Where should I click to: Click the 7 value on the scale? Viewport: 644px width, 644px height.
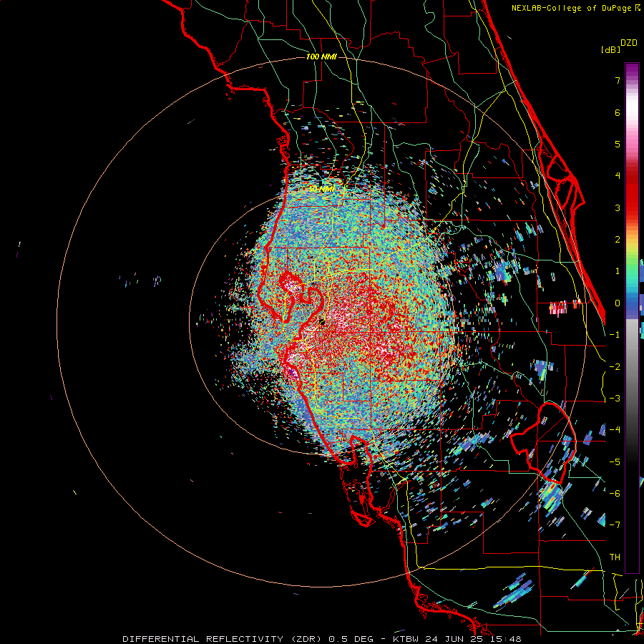point(618,80)
